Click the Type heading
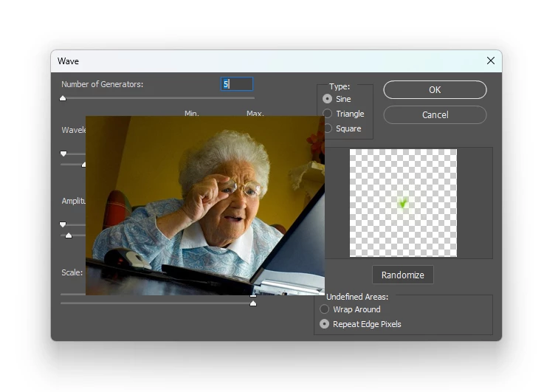Viewport: 558px width, 392px height. coord(340,86)
